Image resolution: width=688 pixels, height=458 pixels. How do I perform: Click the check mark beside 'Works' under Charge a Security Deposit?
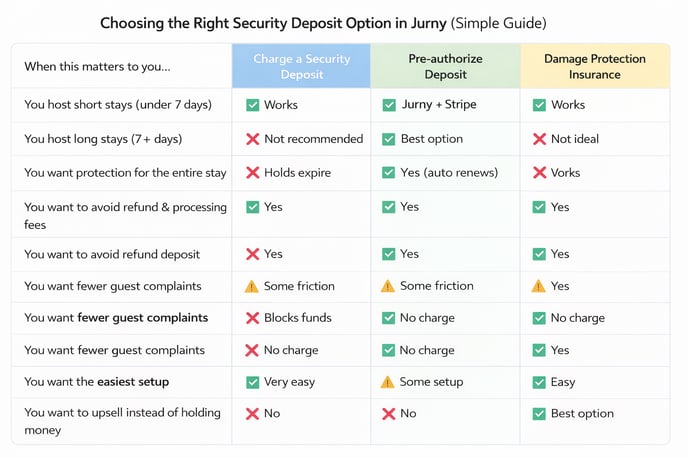pos(252,105)
